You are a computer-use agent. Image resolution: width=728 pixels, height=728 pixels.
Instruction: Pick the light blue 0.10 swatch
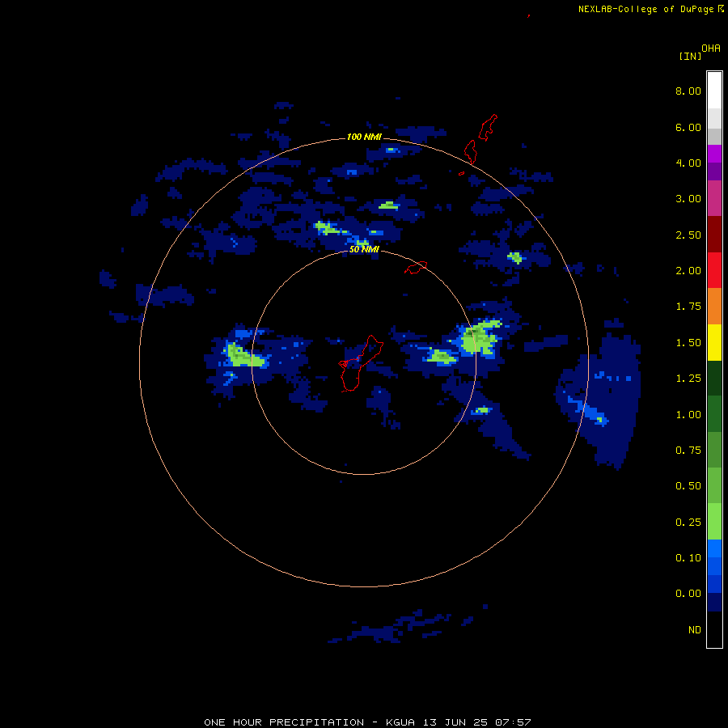[x=714, y=548]
